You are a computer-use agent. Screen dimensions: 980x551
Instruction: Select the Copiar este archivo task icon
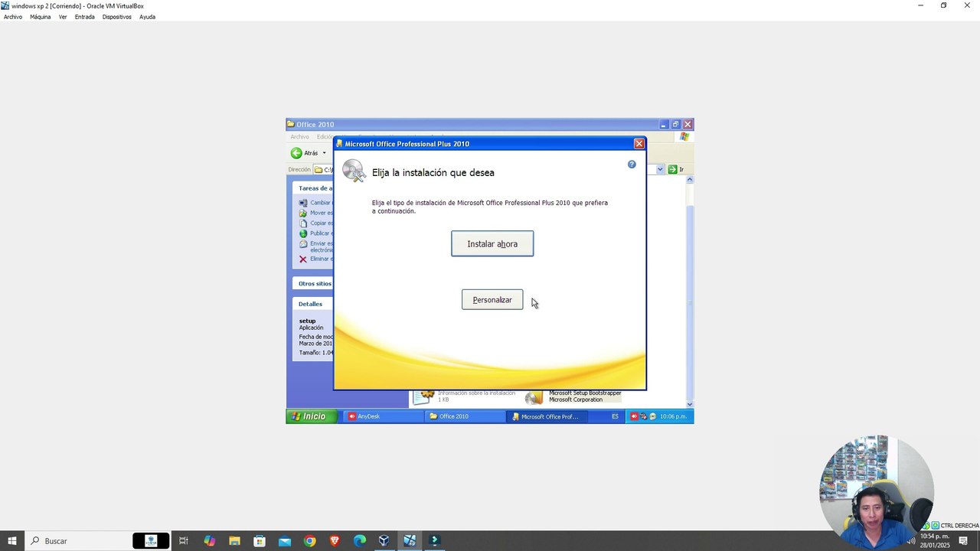point(303,223)
